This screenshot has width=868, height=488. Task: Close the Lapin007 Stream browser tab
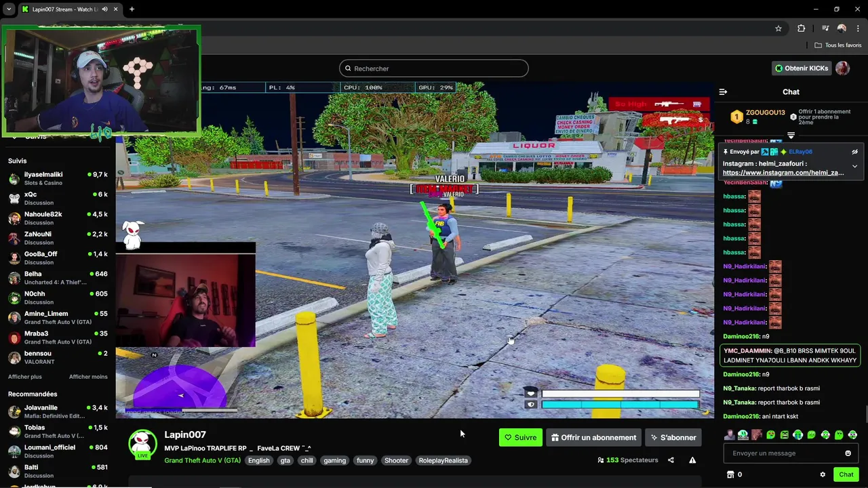coord(115,9)
